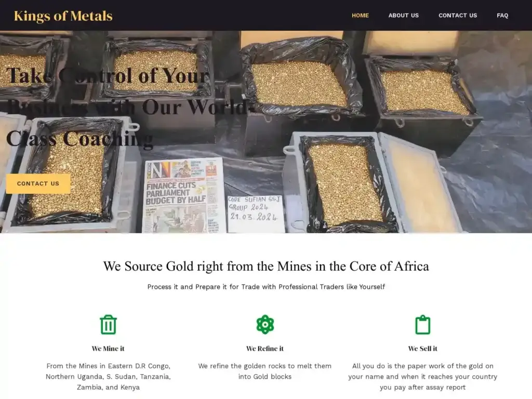532x399 pixels.
Task: Click the green atom refine icon
Action: click(x=265, y=325)
